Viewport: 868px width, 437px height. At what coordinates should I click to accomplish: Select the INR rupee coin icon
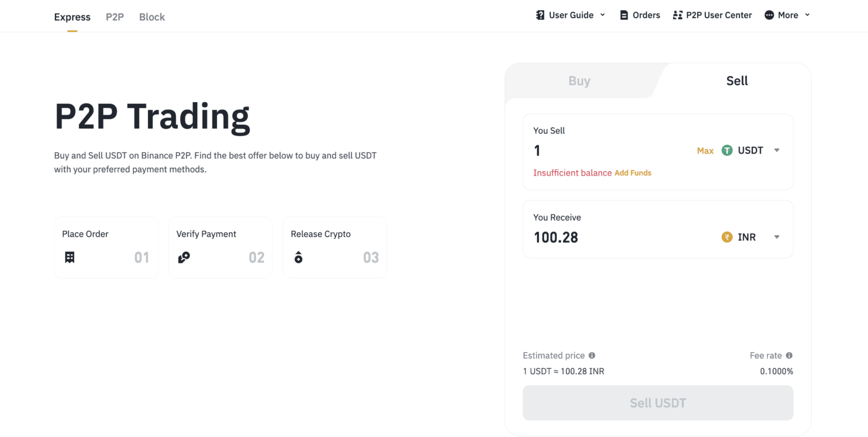(x=727, y=237)
